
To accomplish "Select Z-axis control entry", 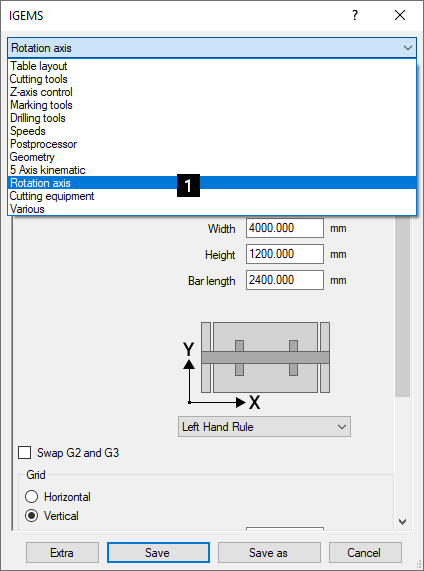I will pyautogui.click(x=212, y=92).
